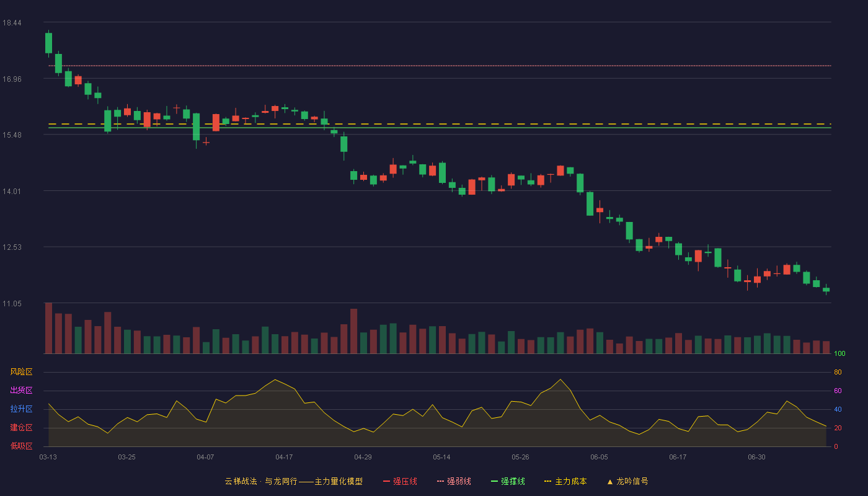Toggle the 强弱线 legend item
Image resolution: width=868 pixels, height=496 pixels.
(x=454, y=481)
